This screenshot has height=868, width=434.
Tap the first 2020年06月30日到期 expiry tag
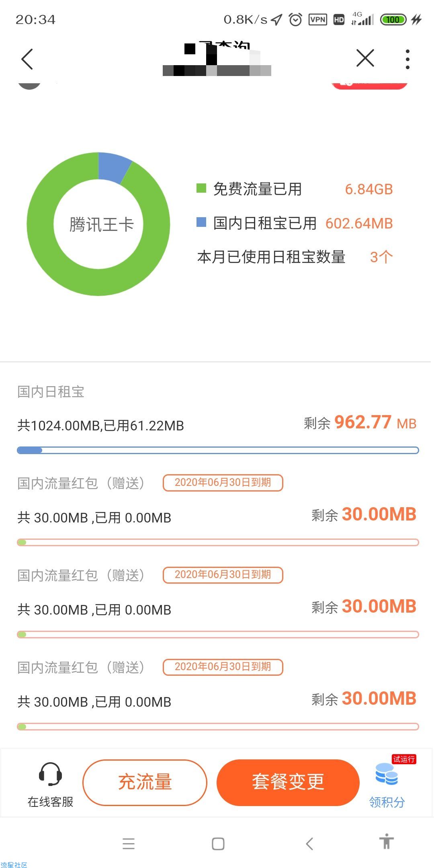(223, 483)
